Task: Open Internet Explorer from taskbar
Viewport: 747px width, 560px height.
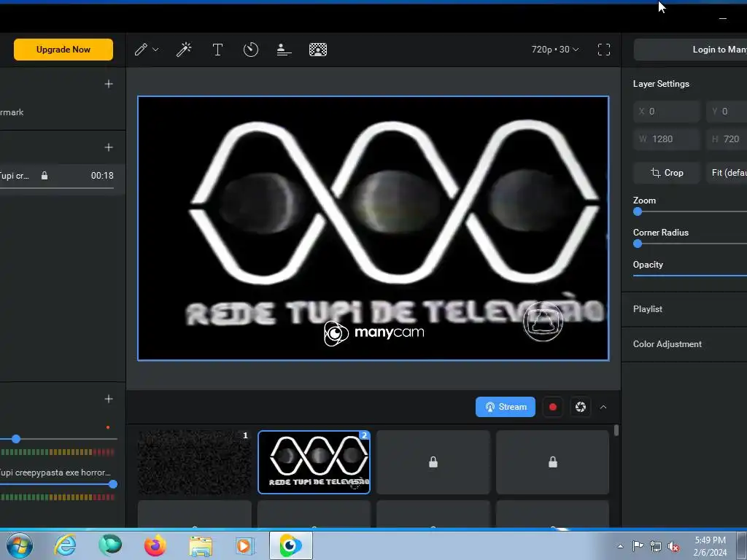Action: [65, 545]
